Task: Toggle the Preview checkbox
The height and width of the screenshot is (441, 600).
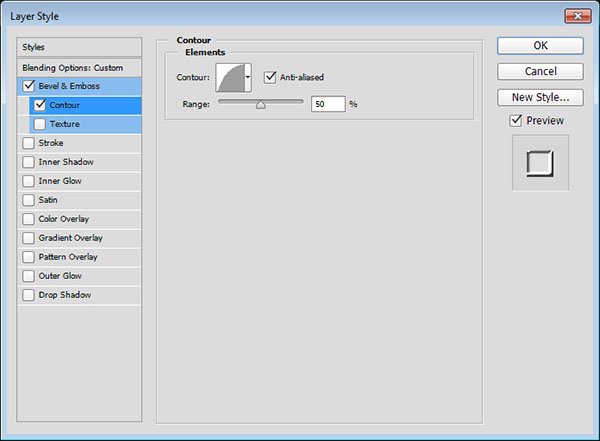Action: (x=516, y=120)
